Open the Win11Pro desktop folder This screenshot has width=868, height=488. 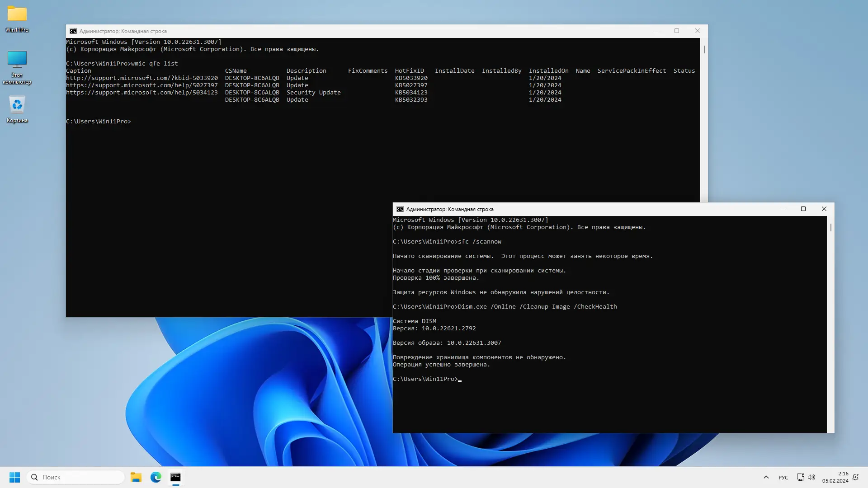[17, 14]
